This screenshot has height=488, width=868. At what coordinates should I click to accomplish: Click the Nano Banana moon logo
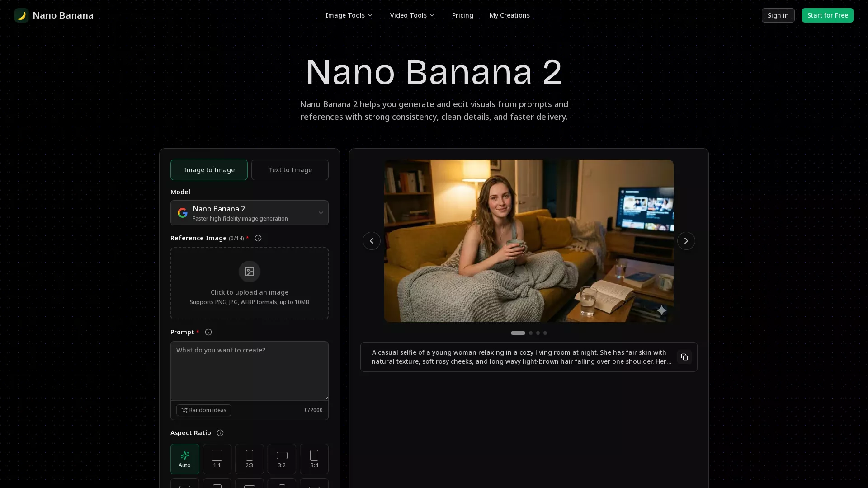tap(22, 15)
